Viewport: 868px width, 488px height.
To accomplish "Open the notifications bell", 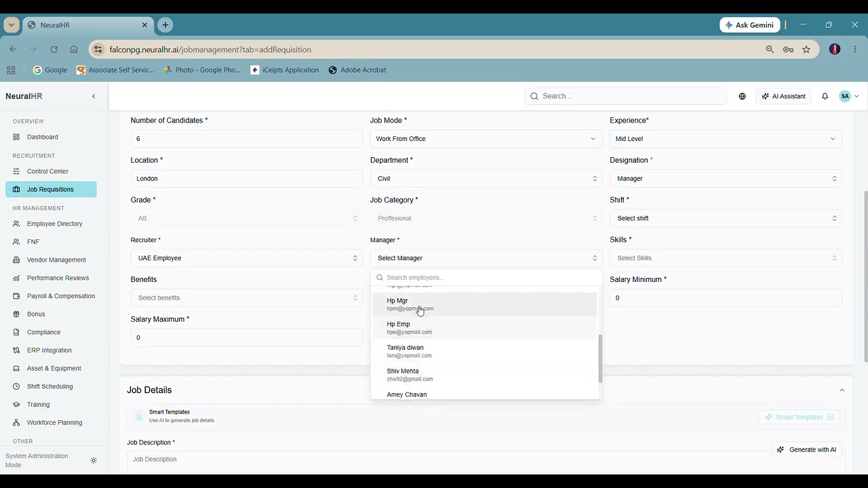I will pos(825,96).
